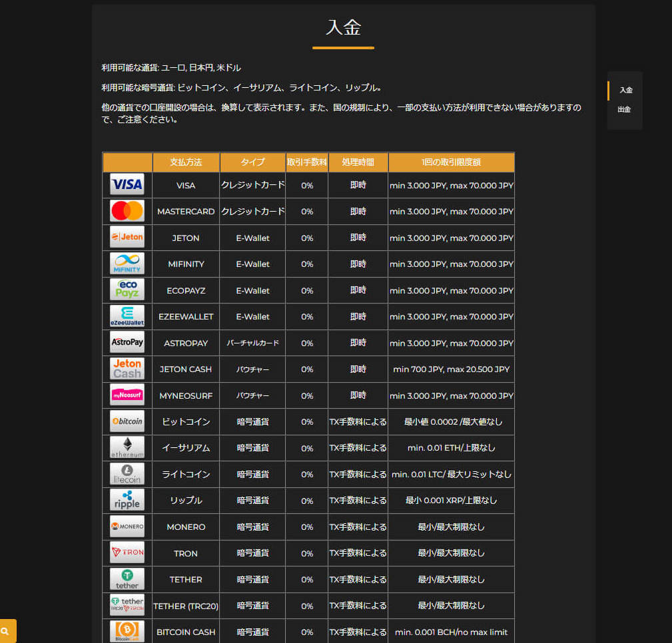Click the red TRON logo
672x643 pixels.
(x=127, y=552)
